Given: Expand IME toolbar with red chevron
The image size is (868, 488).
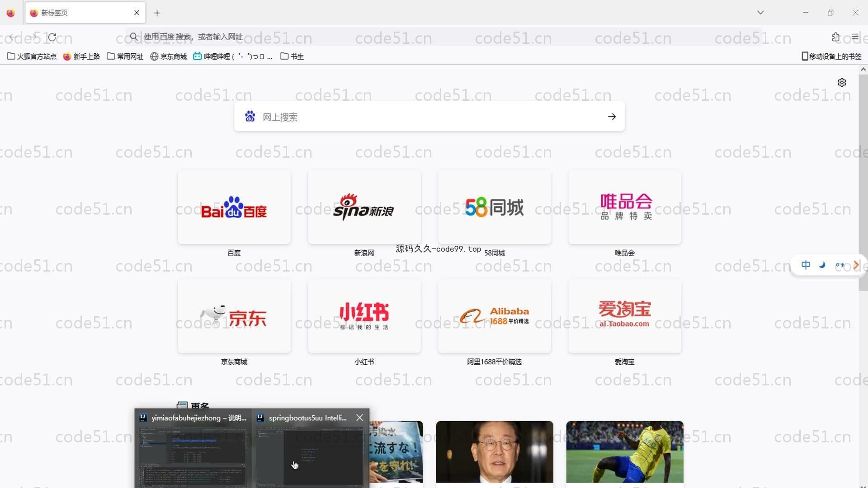Looking at the screenshot, I should [856, 265].
